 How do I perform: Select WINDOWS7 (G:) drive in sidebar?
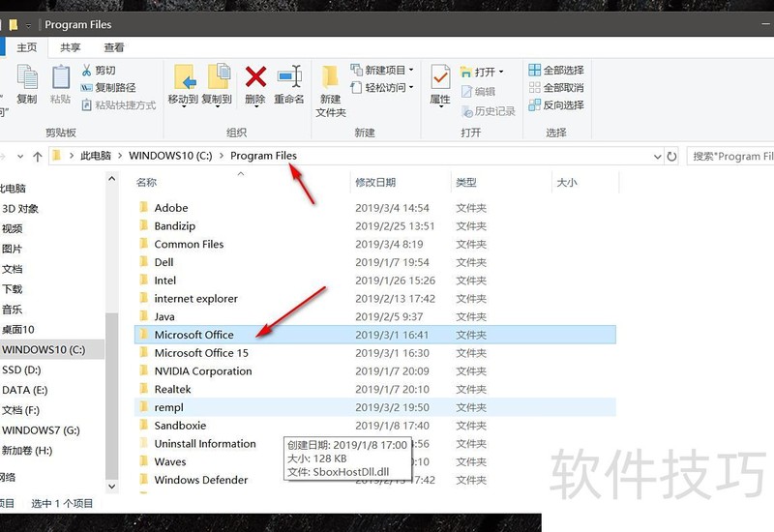pyautogui.click(x=41, y=429)
